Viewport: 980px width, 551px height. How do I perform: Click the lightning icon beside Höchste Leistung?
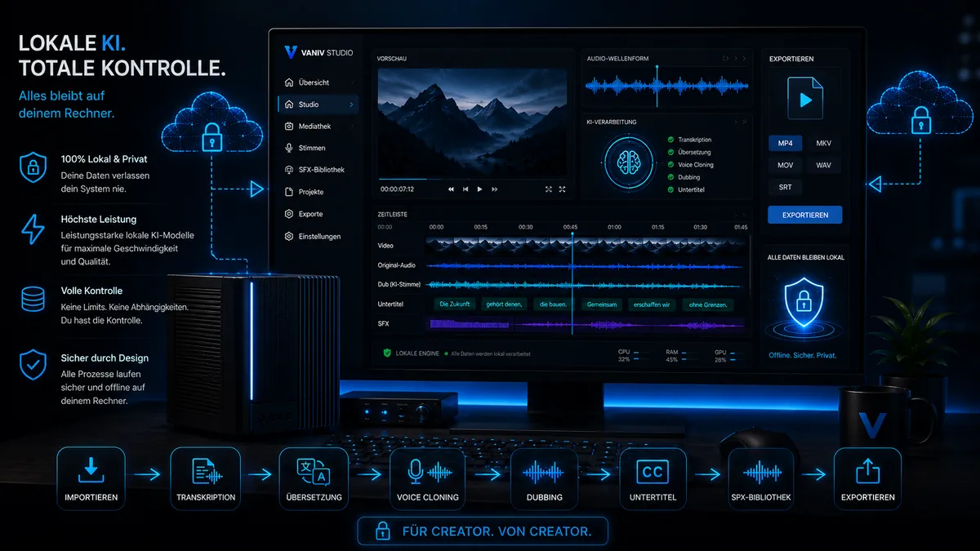[x=33, y=230]
